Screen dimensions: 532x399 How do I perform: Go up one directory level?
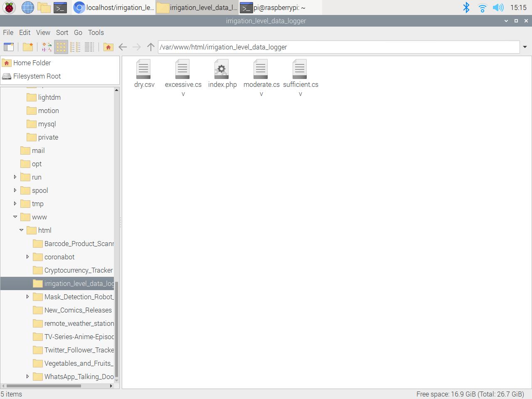click(150, 47)
